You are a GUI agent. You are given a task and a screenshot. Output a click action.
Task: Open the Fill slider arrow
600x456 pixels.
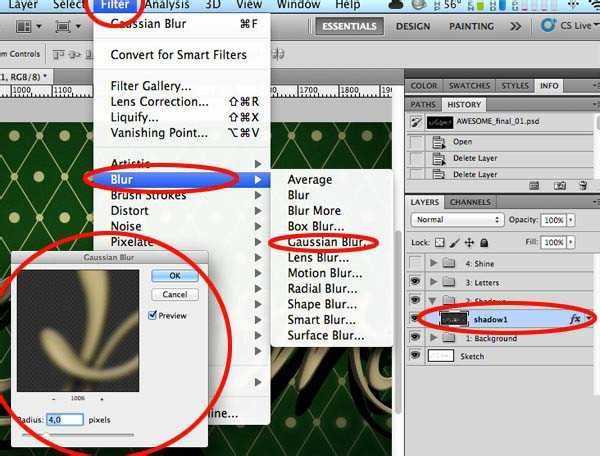[571, 242]
